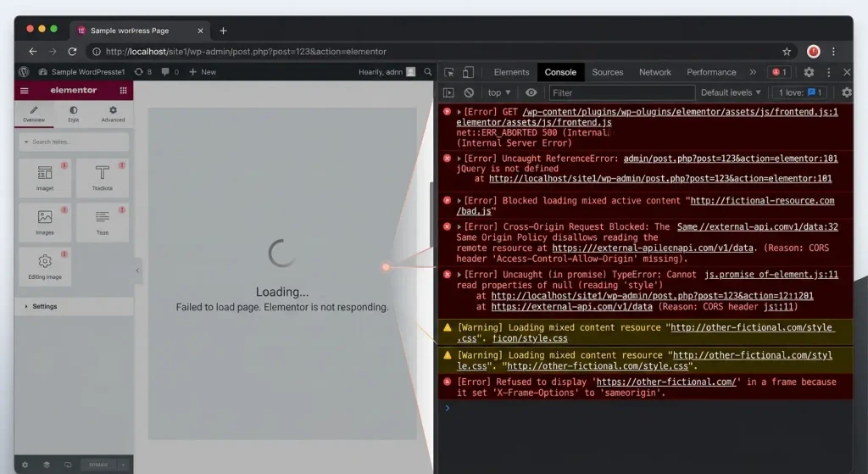
Task: Bookmark page with the star icon
Action: 787,52
